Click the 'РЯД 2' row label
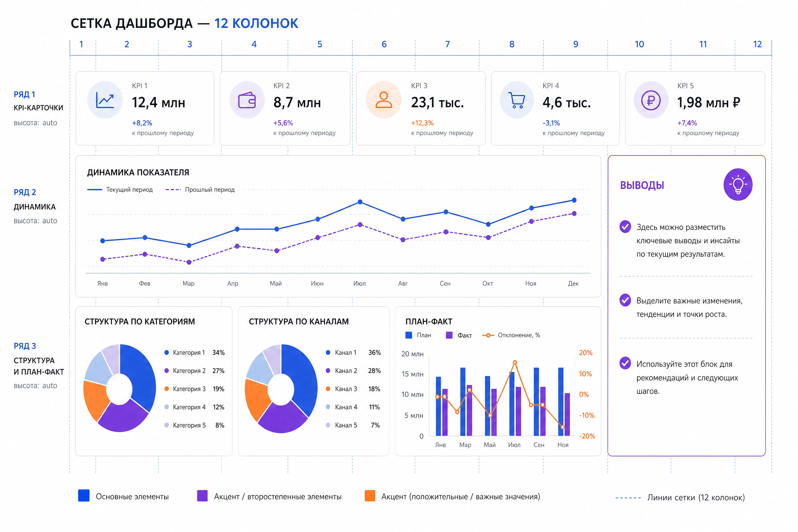This screenshot has width=798, height=532. click(x=25, y=192)
